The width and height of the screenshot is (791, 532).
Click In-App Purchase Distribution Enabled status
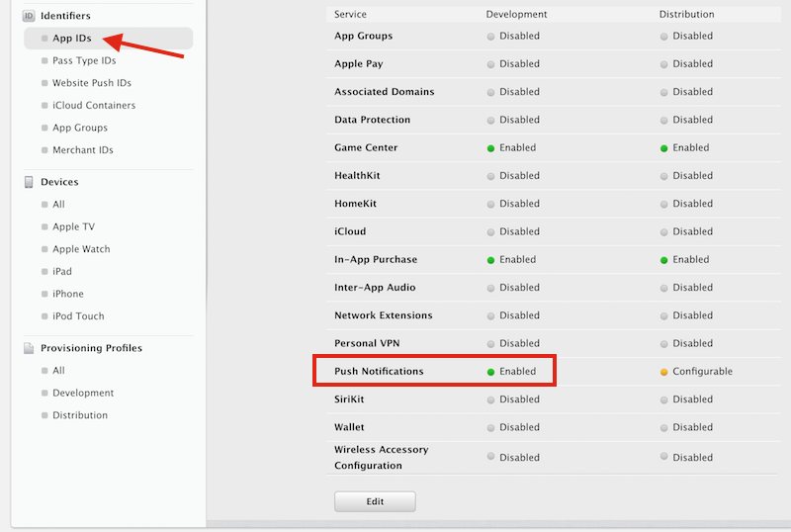click(684, 260)
